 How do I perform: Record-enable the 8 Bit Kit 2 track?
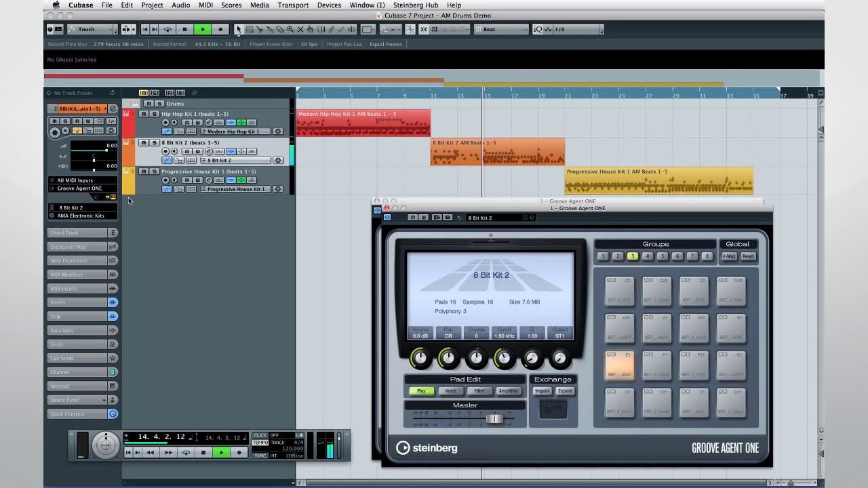click(165, 151)
